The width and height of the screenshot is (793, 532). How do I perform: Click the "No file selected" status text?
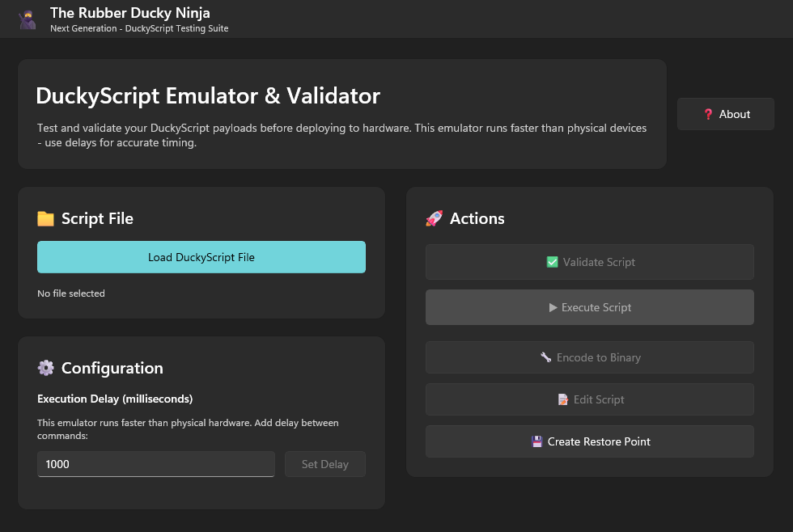coord(71,293)
